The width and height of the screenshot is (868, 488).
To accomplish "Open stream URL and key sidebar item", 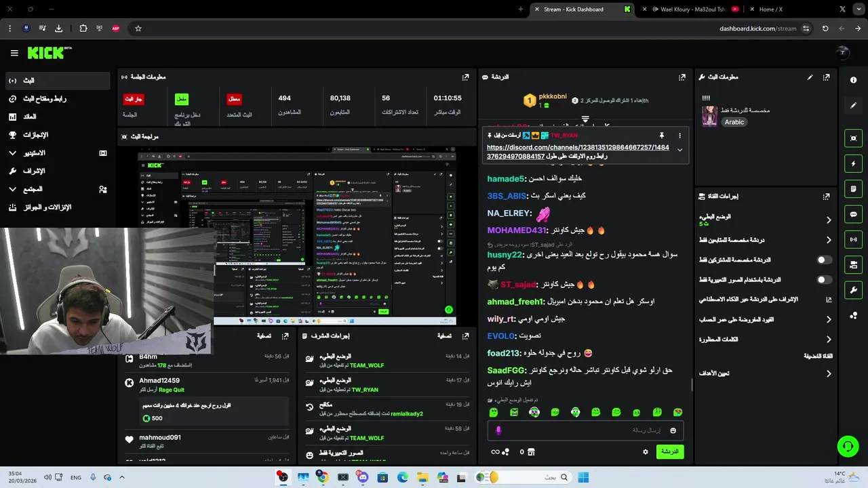I will pyautogui.click(x=57, y=99).
